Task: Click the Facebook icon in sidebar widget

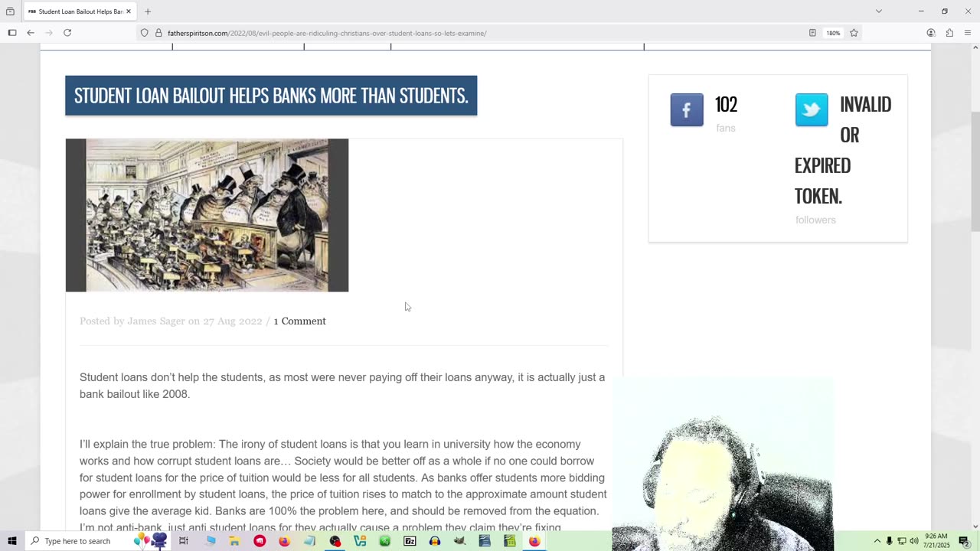Action: click(x=687, y=109)
